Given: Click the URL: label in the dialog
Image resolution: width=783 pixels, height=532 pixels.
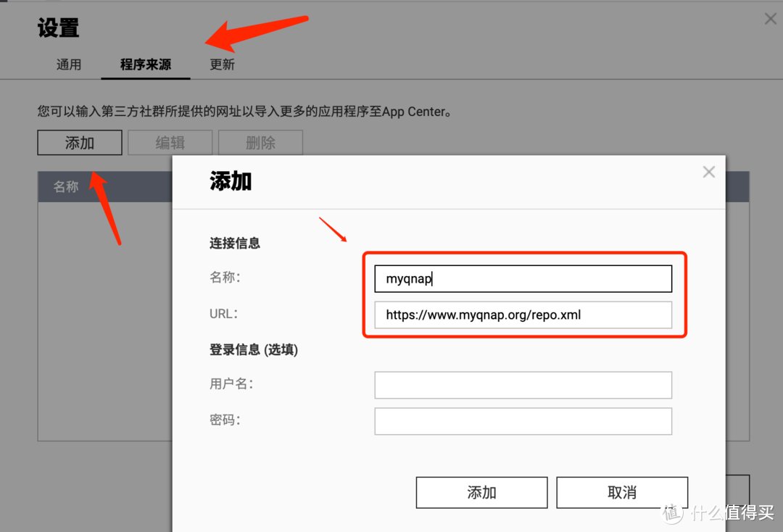Looking at the screenshot, I should coord(224,313).
